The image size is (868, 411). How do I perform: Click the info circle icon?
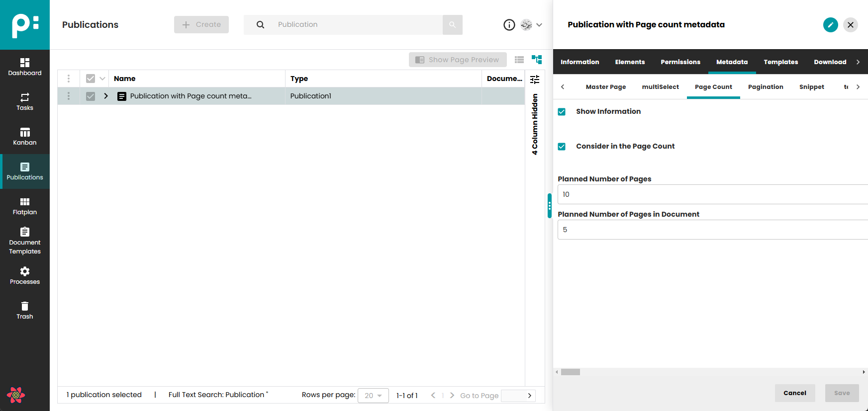[x=509, y=25]
